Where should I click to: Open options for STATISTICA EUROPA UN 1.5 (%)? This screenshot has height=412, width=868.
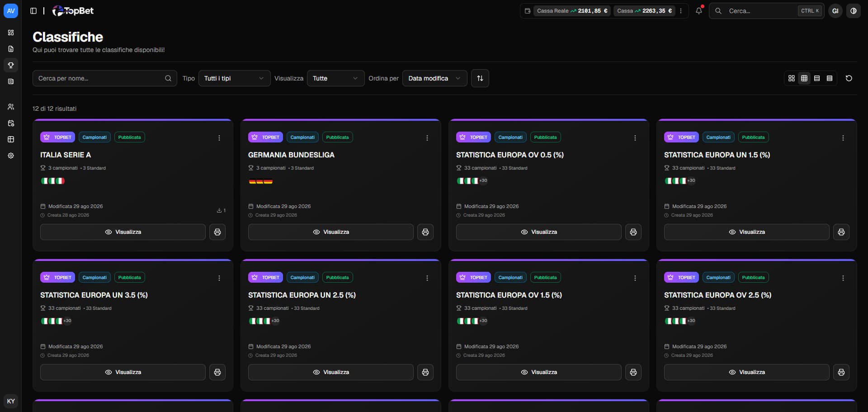pos(843,138)
